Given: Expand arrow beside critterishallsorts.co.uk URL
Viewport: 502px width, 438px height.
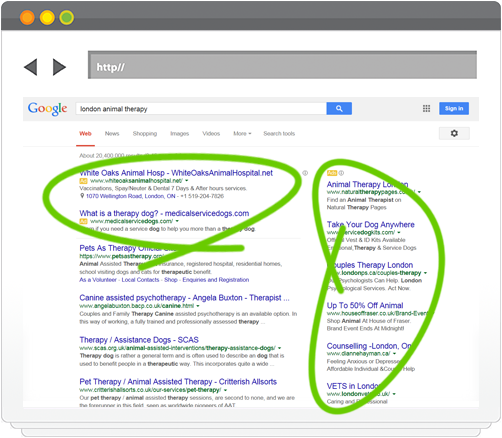Looking at the screenshot, I should click(x=225, y=390).
